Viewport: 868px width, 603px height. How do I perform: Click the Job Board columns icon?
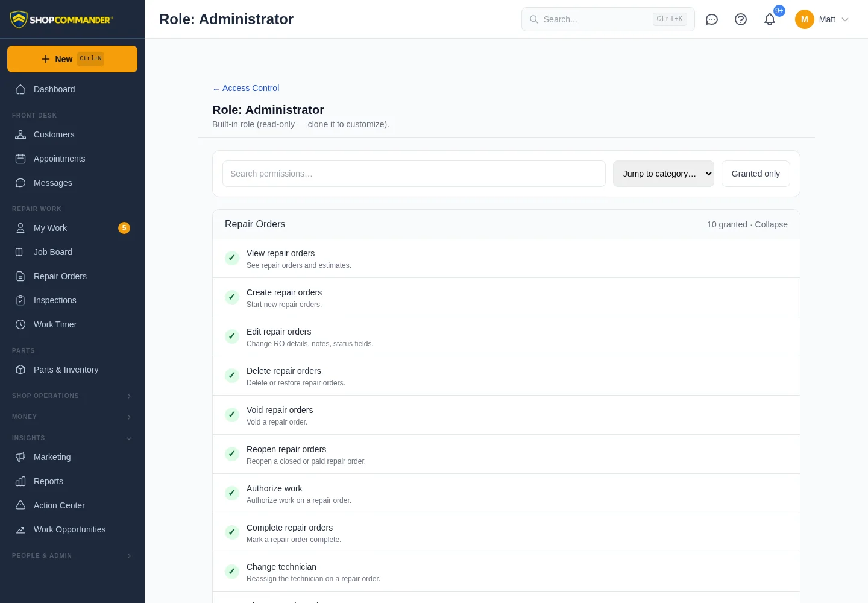pyautogui.click(x=20, y=252)
